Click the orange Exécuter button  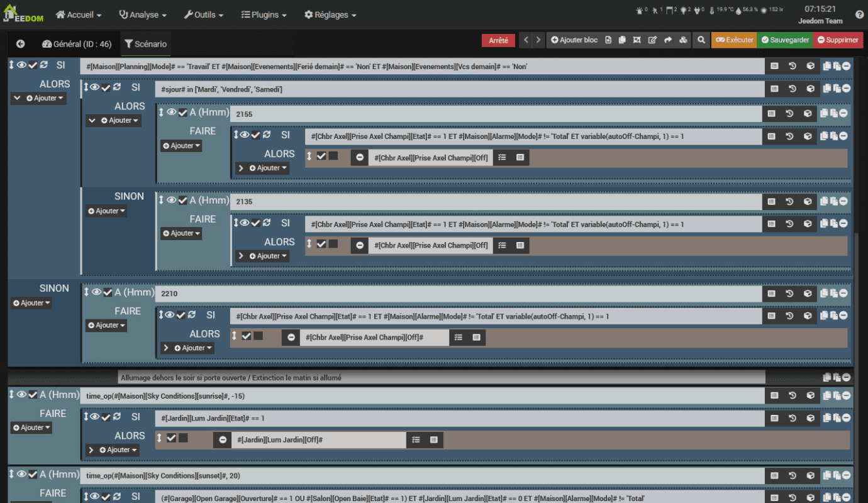click(734, 40)
